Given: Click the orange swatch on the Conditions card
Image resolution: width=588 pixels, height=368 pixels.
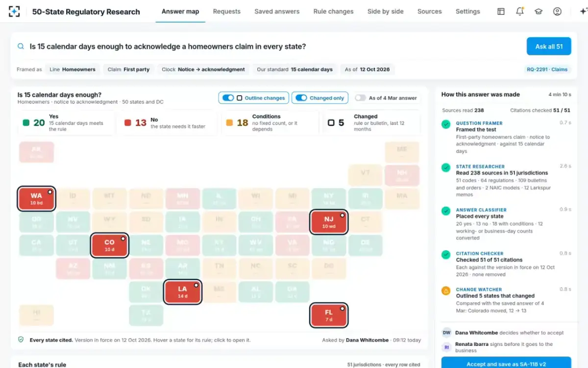Looking at the screenshot, I should point(229,123).
